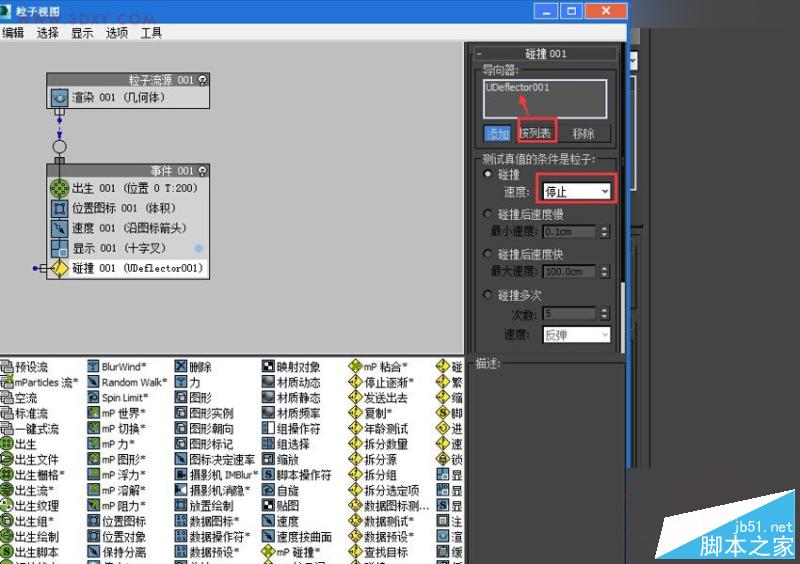Click the 最小速度 spinner arrows

point(604,232)
